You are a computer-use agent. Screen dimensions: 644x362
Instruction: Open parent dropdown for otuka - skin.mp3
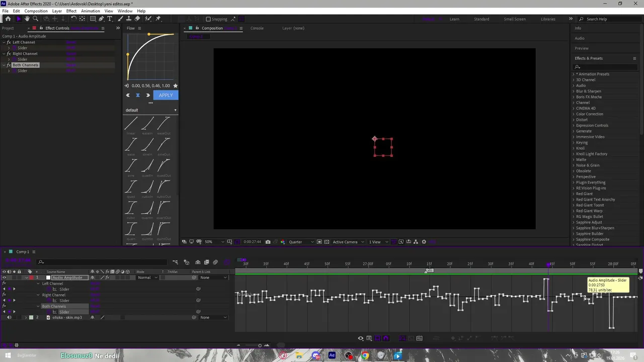tap(213, 317)
